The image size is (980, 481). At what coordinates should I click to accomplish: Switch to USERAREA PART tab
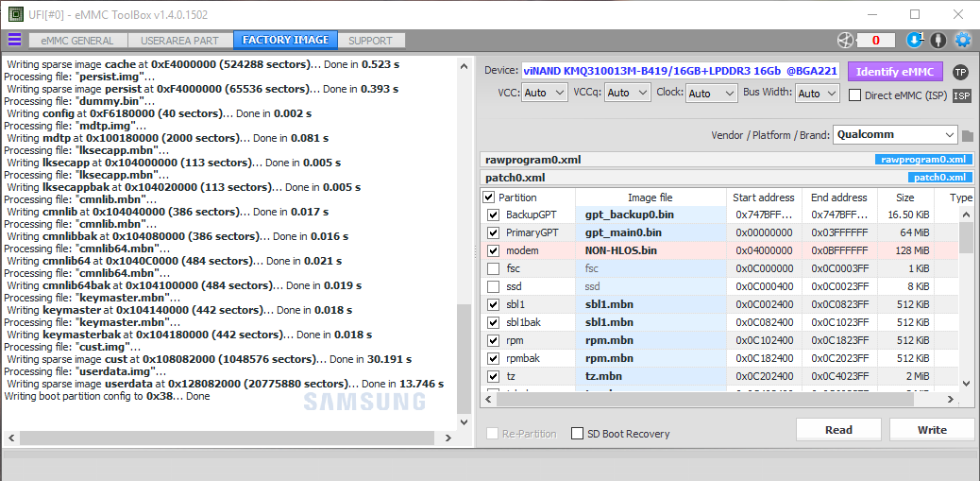click(x=180, y=41)
